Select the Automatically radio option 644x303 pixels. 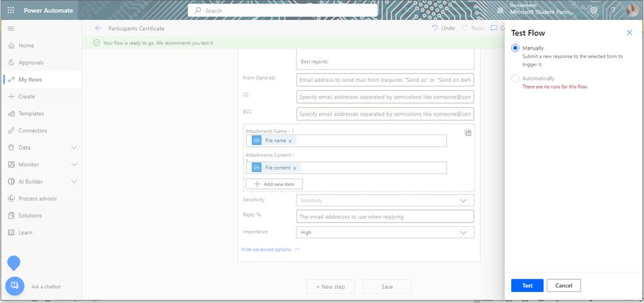[x=515, y=79]
